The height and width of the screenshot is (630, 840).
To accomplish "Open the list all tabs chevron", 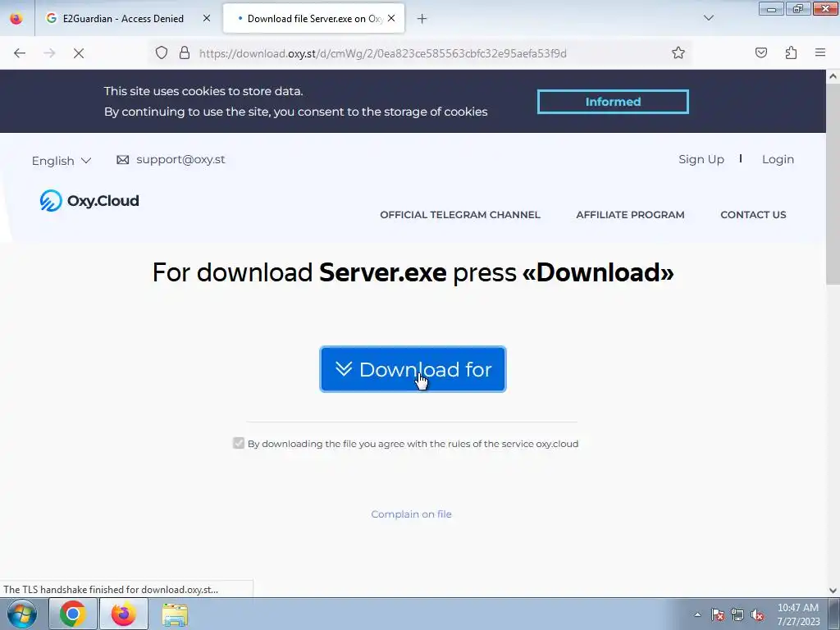I will coord(708,18).
